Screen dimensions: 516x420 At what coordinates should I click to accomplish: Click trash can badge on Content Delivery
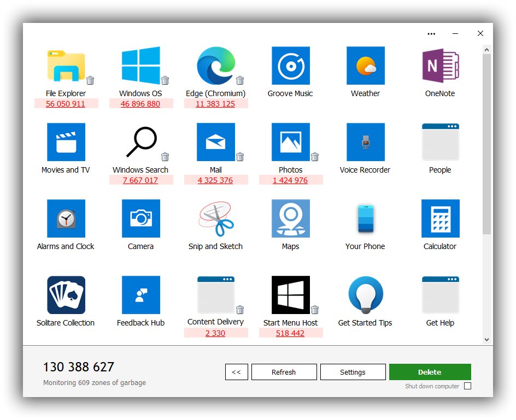click(240, 310)
